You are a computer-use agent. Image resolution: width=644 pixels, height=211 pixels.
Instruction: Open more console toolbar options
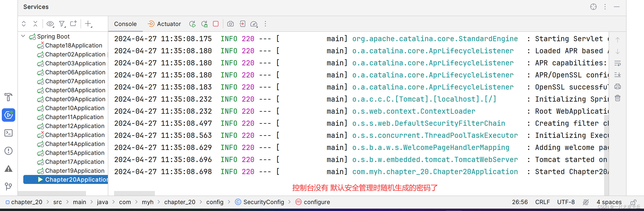tap(266, 24)
